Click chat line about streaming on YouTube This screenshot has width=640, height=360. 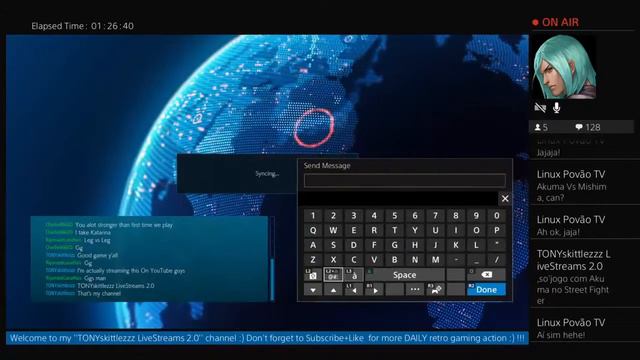[x=131, y=271]
